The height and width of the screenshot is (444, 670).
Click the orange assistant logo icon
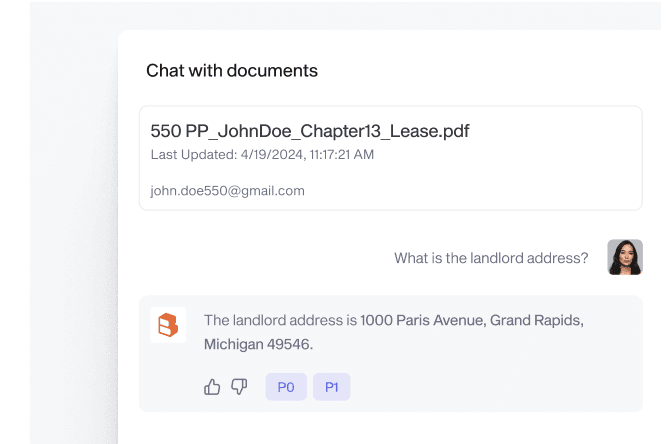168,325
